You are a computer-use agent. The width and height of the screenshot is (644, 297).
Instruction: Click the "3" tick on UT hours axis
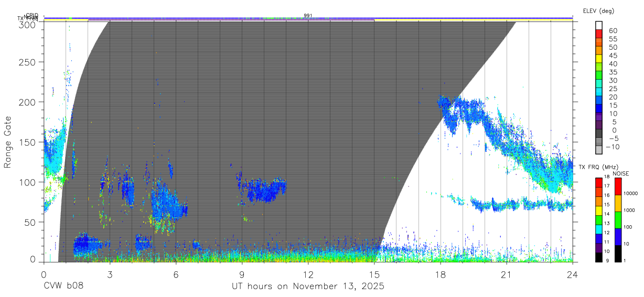pos(110,274)
